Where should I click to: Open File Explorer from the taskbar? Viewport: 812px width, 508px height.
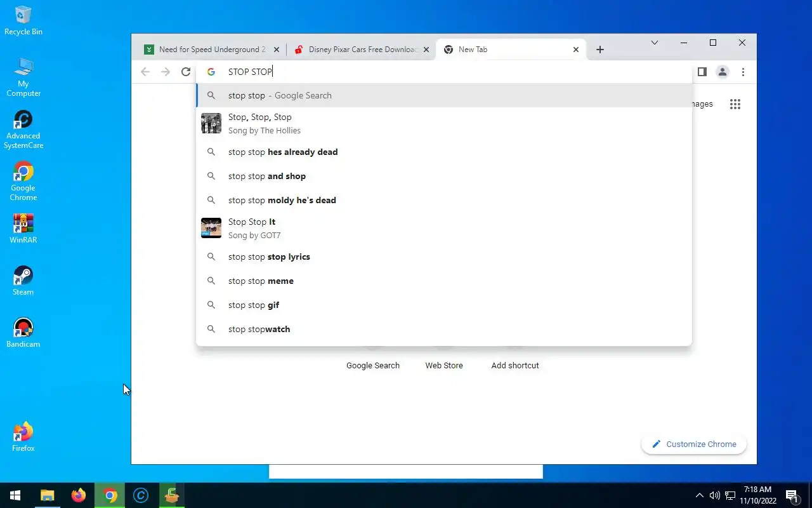tap(48, 495)
